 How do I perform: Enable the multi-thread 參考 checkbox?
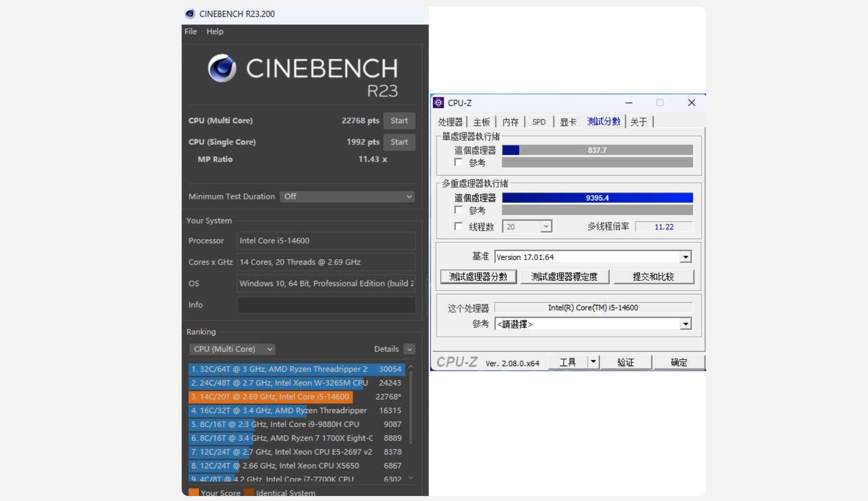(x=458, y=210)
